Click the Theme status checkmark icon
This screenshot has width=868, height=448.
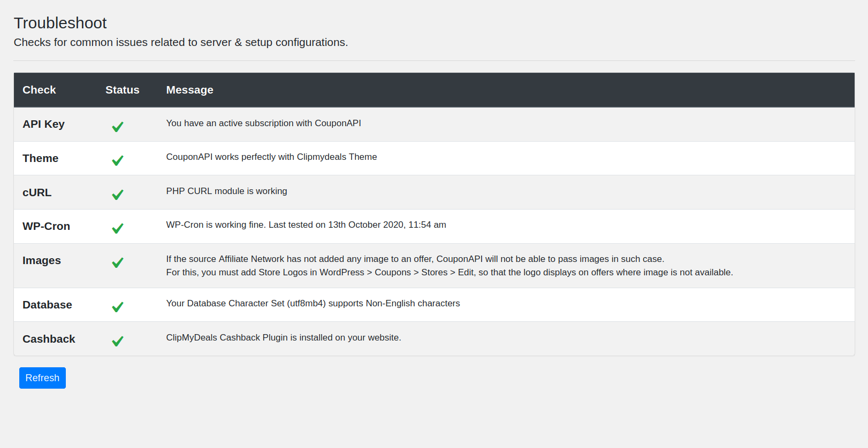[118, 160]
